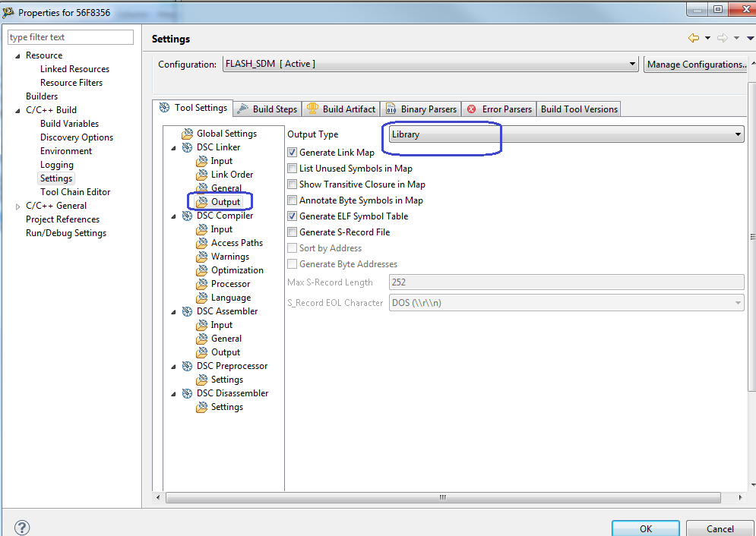The image size is (756, 536).
Task: Select Linked Resources in tree
Action: [x=74, y=69]
